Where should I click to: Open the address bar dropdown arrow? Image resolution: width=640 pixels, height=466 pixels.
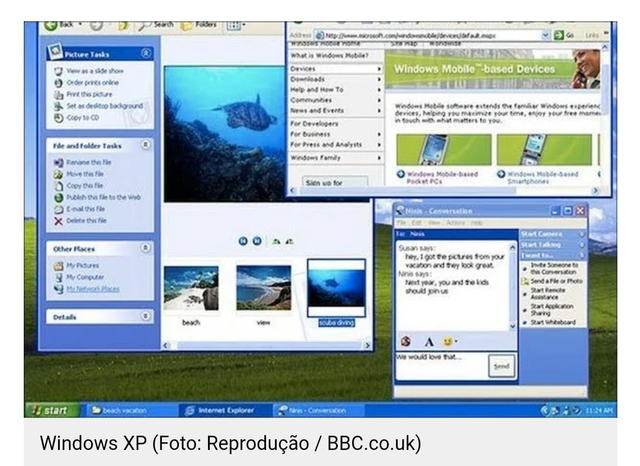(x=546, y=36)
